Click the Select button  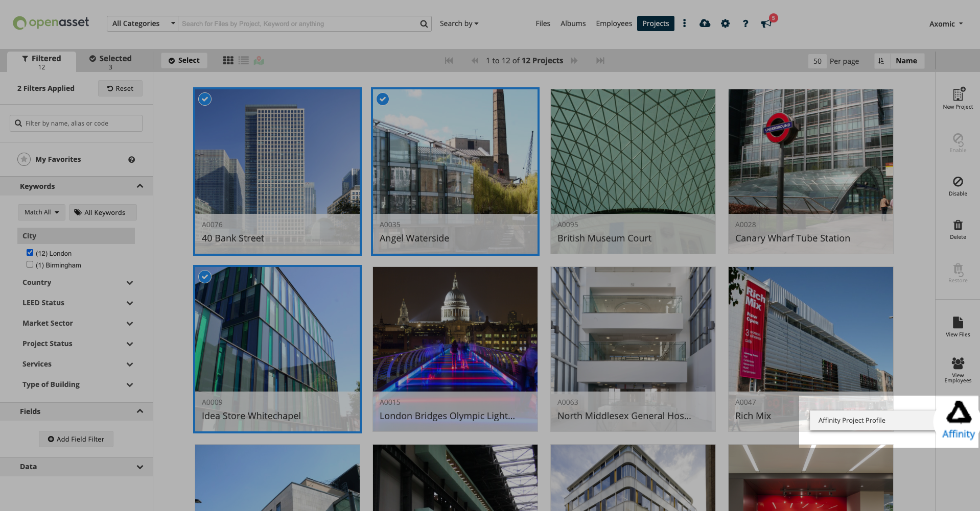184,60
